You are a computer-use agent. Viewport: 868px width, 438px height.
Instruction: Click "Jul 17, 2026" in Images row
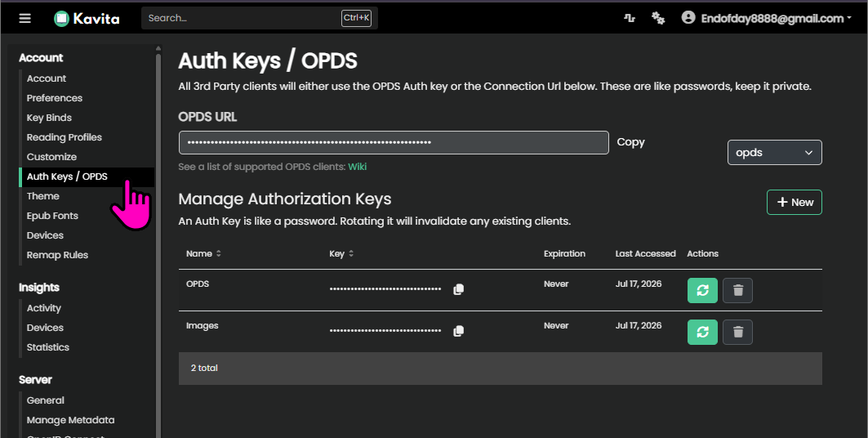point(639,325)
